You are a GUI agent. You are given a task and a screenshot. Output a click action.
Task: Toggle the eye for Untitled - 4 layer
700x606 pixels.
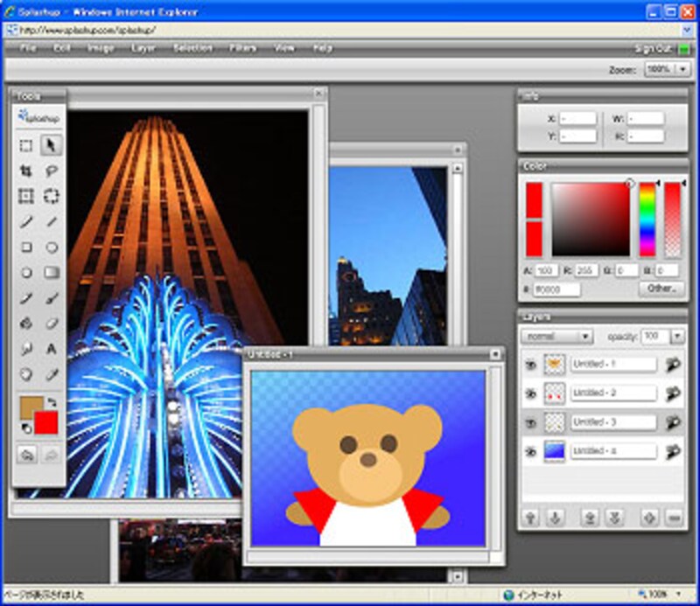(530, 451)
